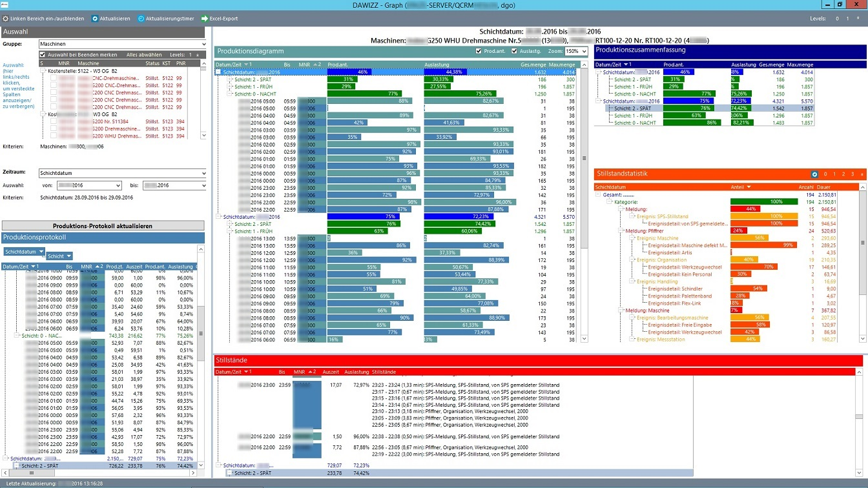This screenshot has height=488, width=868.
Task: Click the Aktualisieren refresh icon
Action: click(x=95, y=19)
